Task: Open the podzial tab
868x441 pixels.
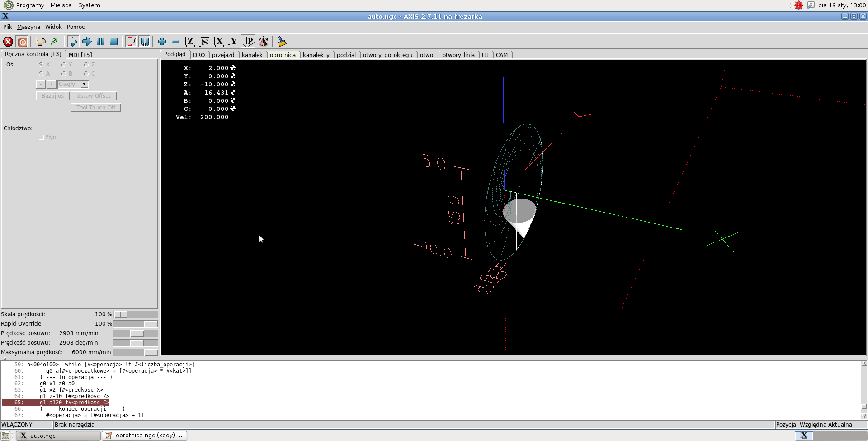Action: (x=346, y=55)
